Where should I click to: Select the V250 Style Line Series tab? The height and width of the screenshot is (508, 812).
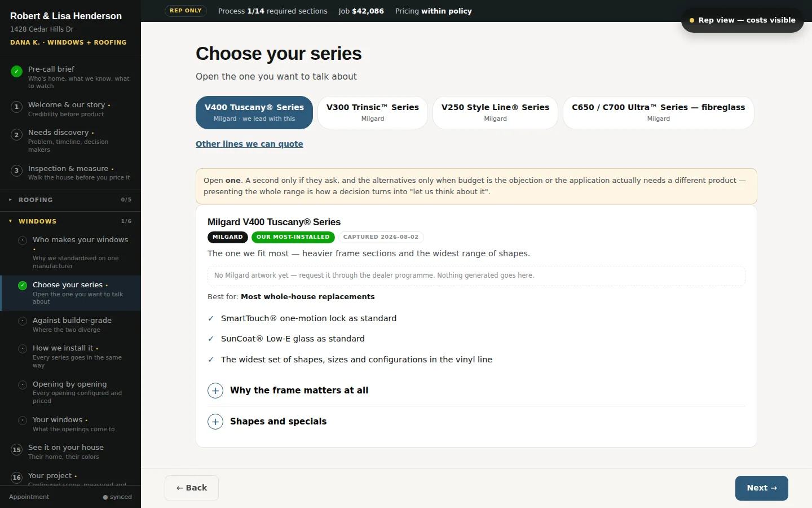495,112
